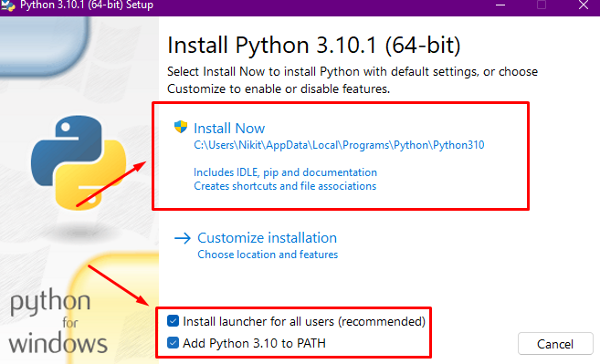Click the 'Install launcher for all users (recommended)' label
The image size is (600, 364).
(304, 321)
